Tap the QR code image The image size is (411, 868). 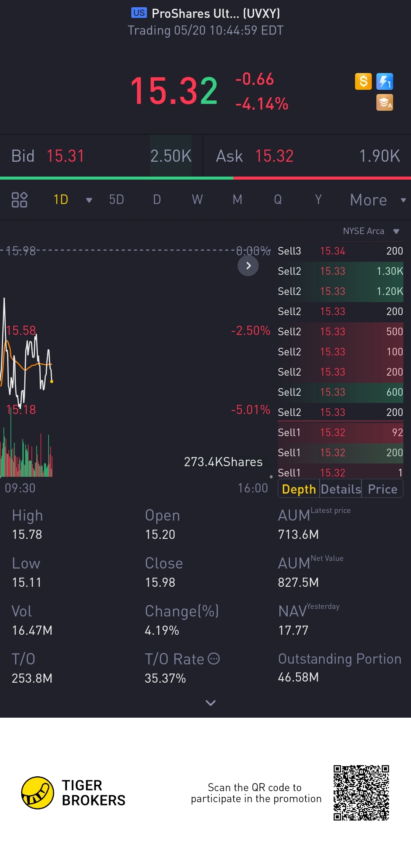tap(361, 793)
